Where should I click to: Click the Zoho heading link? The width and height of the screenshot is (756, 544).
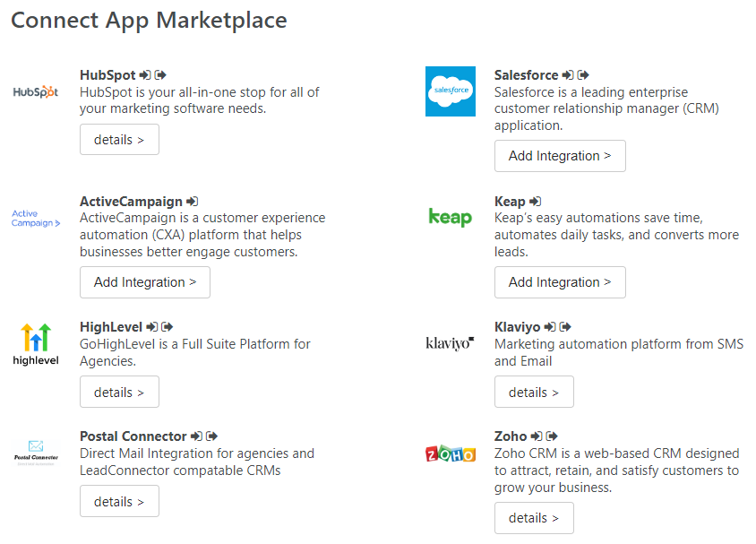pyautogui.click(x=510, y=436)
